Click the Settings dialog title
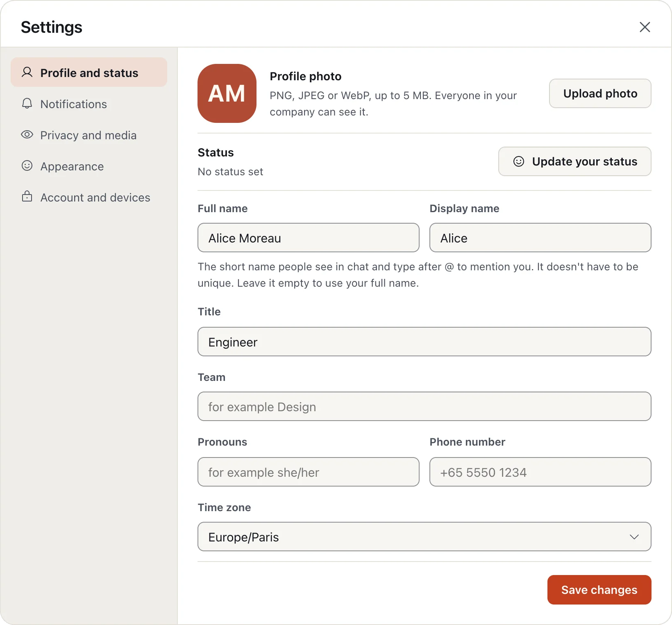Viewport: 672px width, 625px height. pos(52,27)
